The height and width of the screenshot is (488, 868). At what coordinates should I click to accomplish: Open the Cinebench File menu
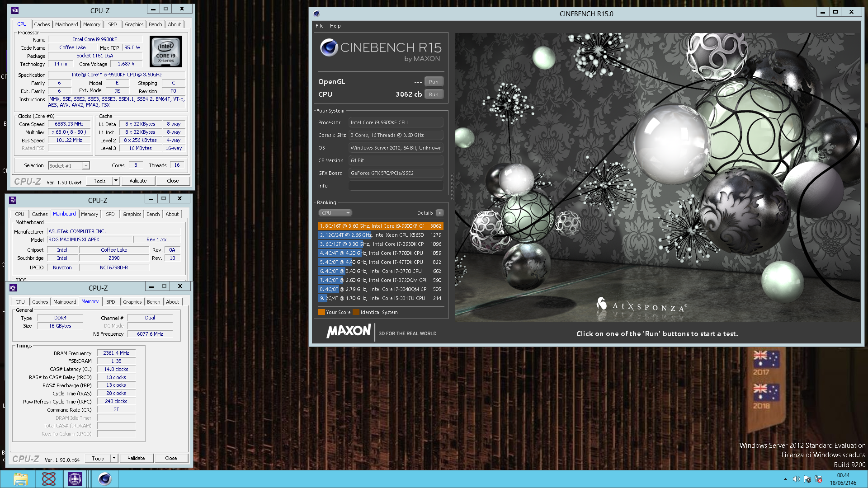click(x=320, y=26)
